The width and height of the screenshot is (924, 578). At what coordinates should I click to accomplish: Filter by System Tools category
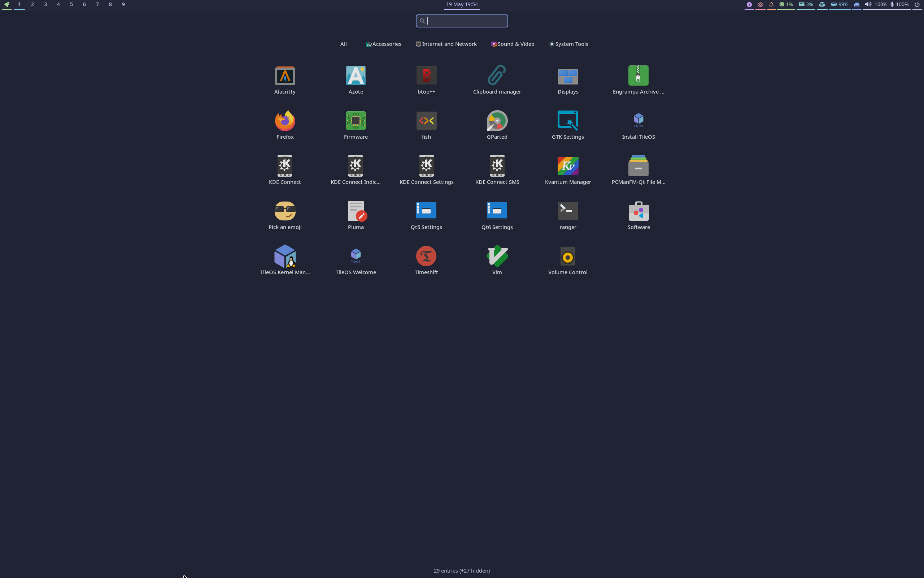pos(568,44)
